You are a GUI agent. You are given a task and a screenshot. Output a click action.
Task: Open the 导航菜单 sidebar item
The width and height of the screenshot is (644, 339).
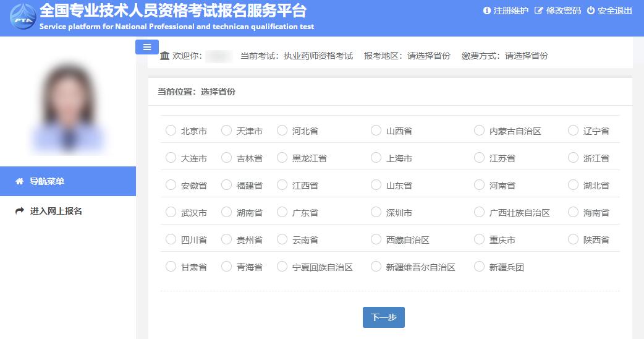tap(47, 181)
